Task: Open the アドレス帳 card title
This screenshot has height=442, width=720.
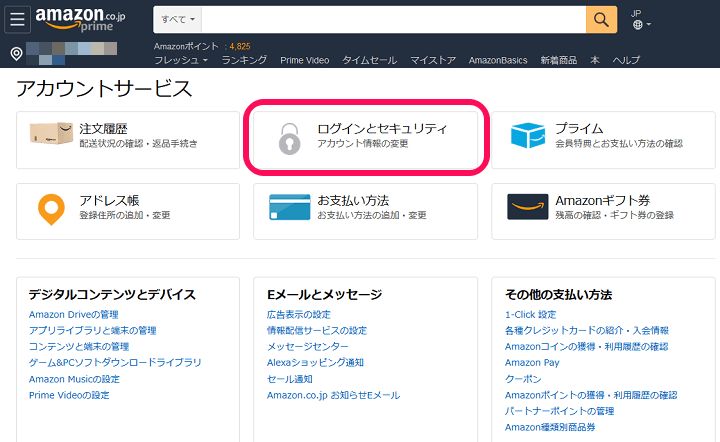Action: click(x=109, y=201)
